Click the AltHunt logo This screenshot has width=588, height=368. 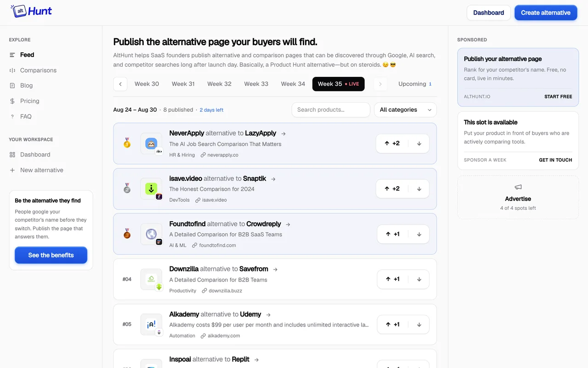pos(31,11)
